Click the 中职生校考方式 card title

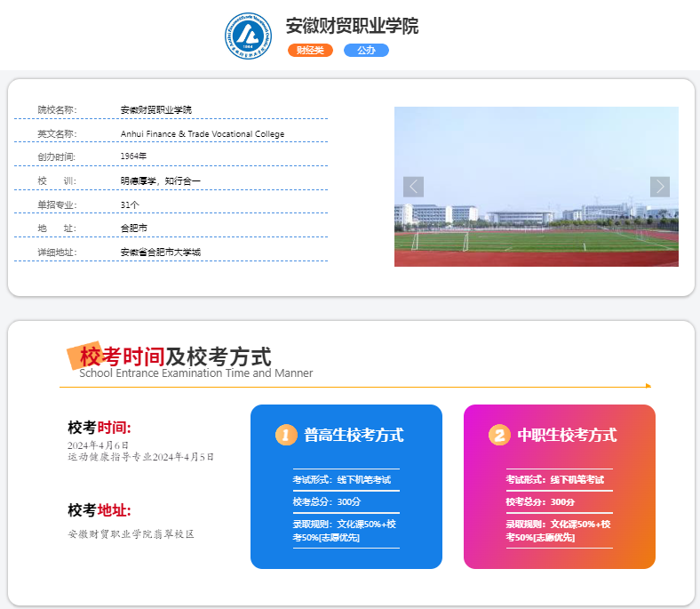click(567, 435)
